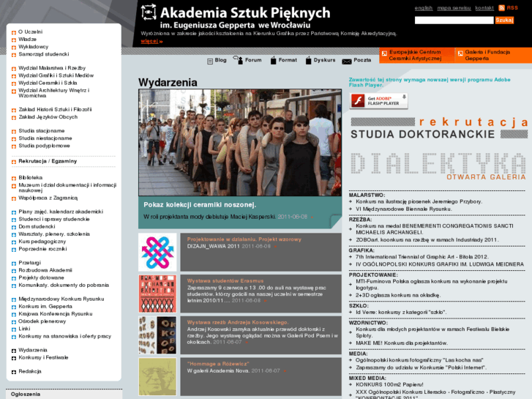Viewport: 532px width, 399px height.
Task: Open Projektowanie w działaniu news title
Action: (244, 239)
